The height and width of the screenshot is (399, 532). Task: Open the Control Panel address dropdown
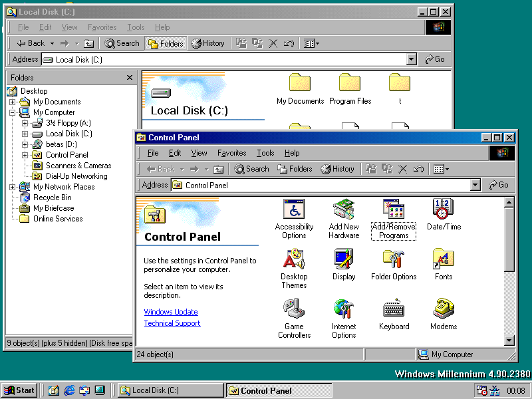pyautogui.click(x=475, y=185)
